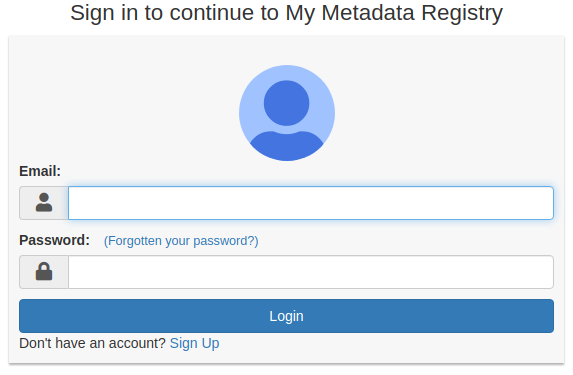Click the My Metadata Registry title text
Image resolution: width=573 pixels, height=375 pixels.
point(394,13)
